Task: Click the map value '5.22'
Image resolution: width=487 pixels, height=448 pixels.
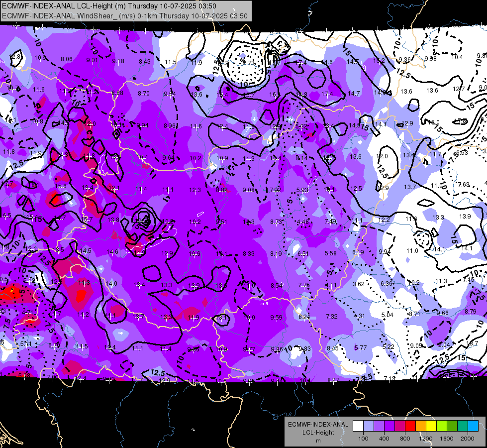Action: [388, 346]
